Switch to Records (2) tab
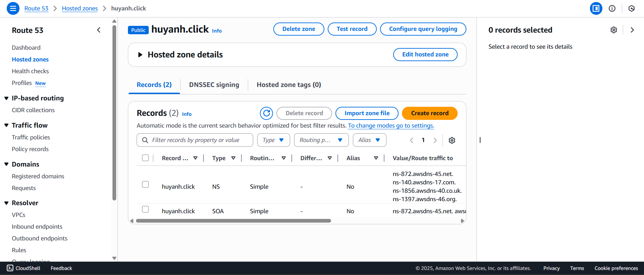 [x=154, y=85]
